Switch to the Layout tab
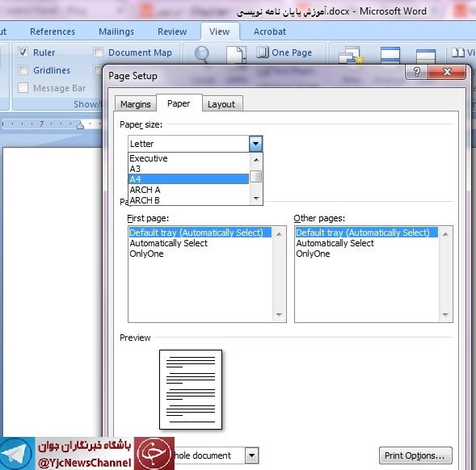The height and width of the screenshot is (470, 476). coord(221,104)
